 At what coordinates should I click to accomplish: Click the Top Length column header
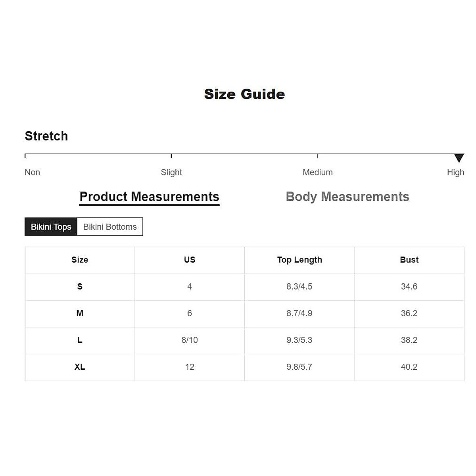coord(299,260)
